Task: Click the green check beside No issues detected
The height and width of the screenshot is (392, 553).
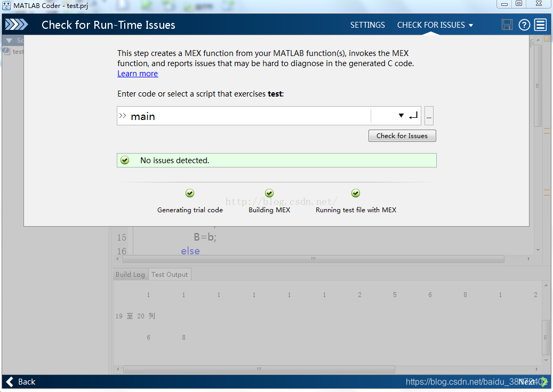Action: (125, 160)
